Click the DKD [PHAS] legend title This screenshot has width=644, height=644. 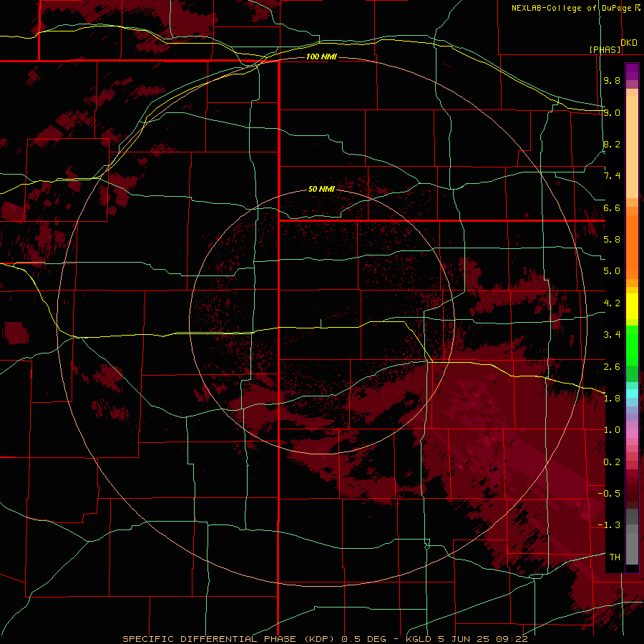click(x=613, y=46)
